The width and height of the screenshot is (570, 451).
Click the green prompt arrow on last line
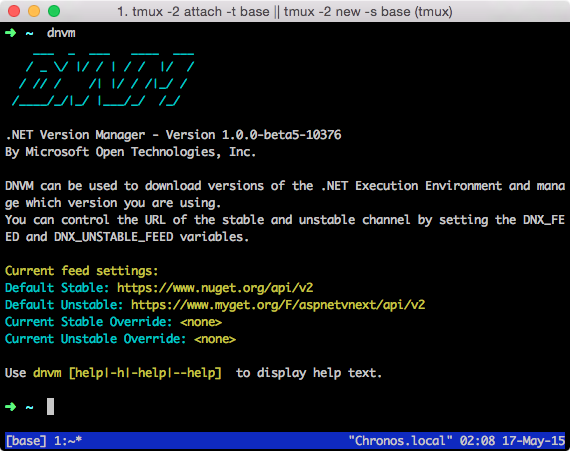tap(11, 407)
